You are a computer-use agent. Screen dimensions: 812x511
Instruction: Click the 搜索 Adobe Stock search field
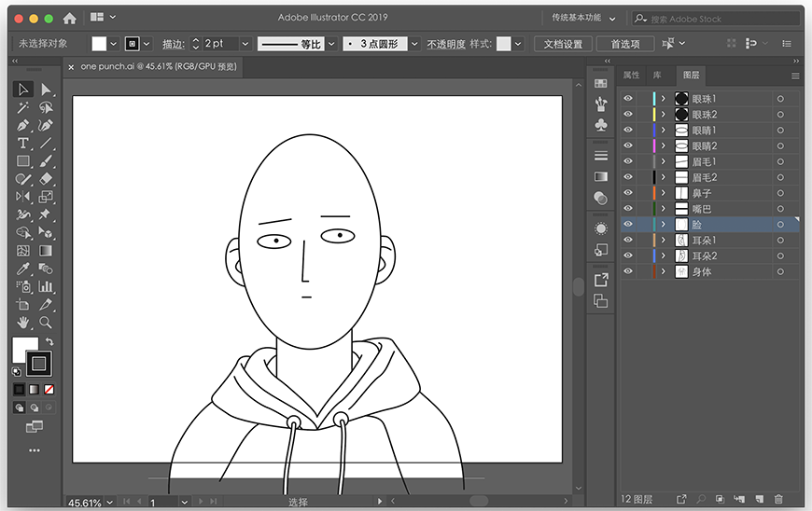tap(716, 19)
